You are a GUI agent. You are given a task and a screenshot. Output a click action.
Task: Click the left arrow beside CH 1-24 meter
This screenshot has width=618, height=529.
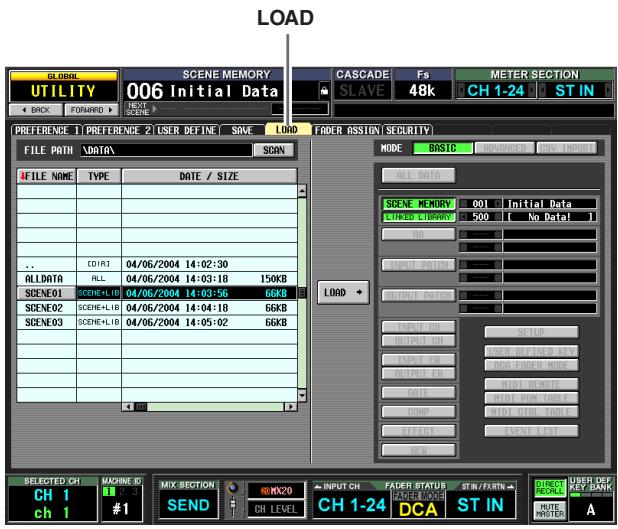pos(461,91)
